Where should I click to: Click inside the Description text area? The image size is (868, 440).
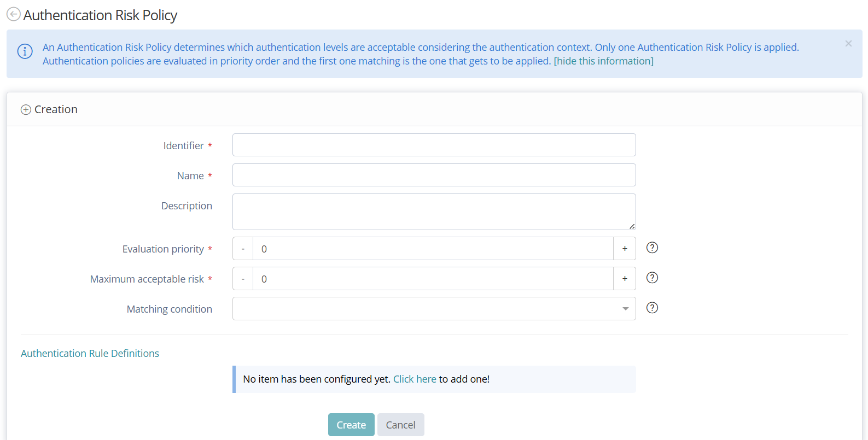coord(434,212)
